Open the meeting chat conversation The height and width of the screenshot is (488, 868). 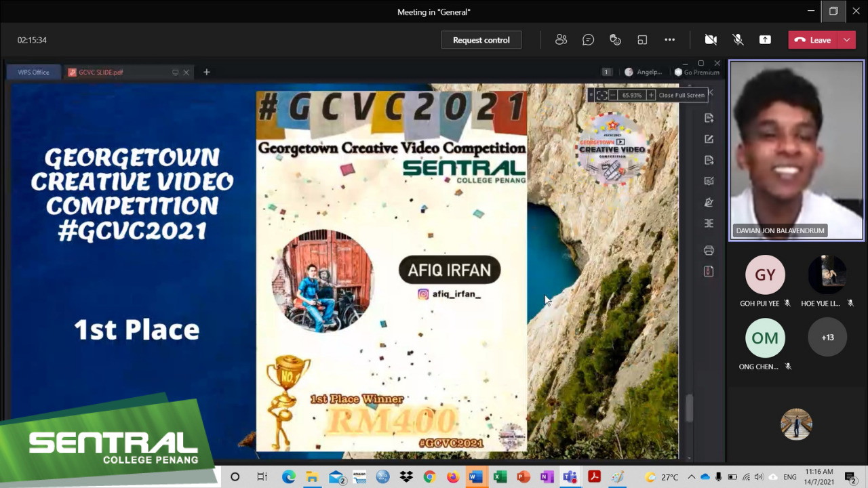588,40
